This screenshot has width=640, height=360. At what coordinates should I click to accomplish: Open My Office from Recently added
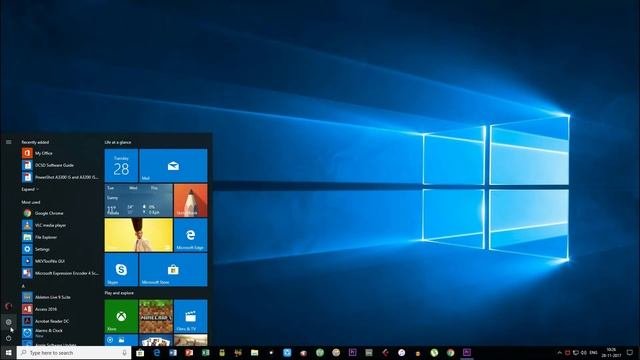pyautogui.click(x=60, y=153)
